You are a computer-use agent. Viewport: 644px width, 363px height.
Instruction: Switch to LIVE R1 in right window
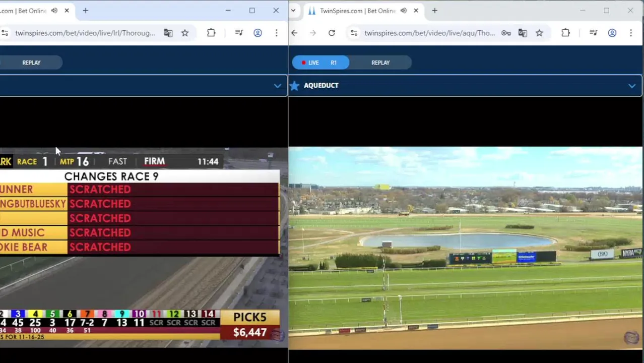pyautogui.click(x=320, y=63)
